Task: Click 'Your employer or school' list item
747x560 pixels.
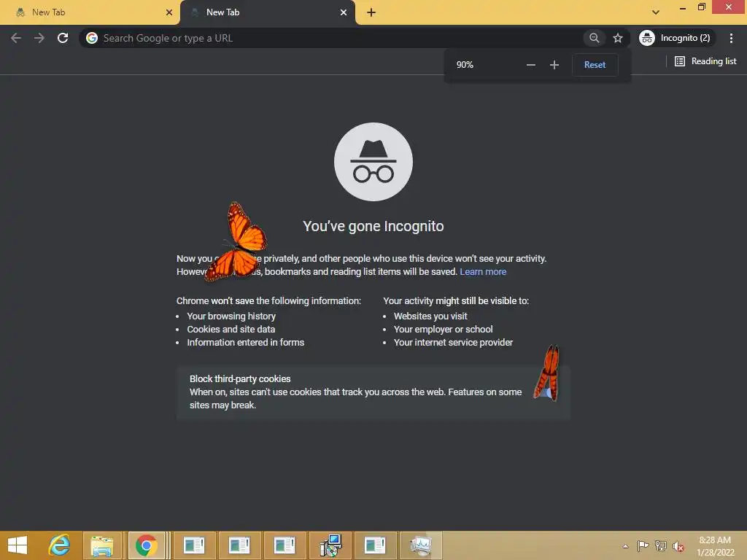Action: pyautogui.click(x=443, y=330)
